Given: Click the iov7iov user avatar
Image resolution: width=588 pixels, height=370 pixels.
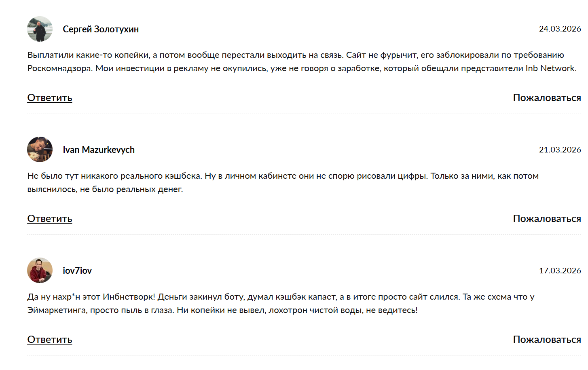Looking at the screenshot, I should click(40, 271).
